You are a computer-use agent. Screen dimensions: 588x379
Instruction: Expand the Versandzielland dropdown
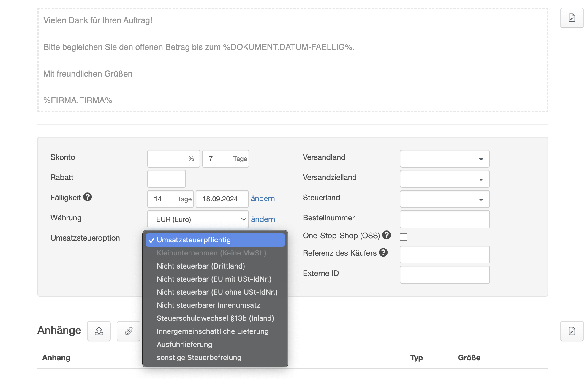445,179
